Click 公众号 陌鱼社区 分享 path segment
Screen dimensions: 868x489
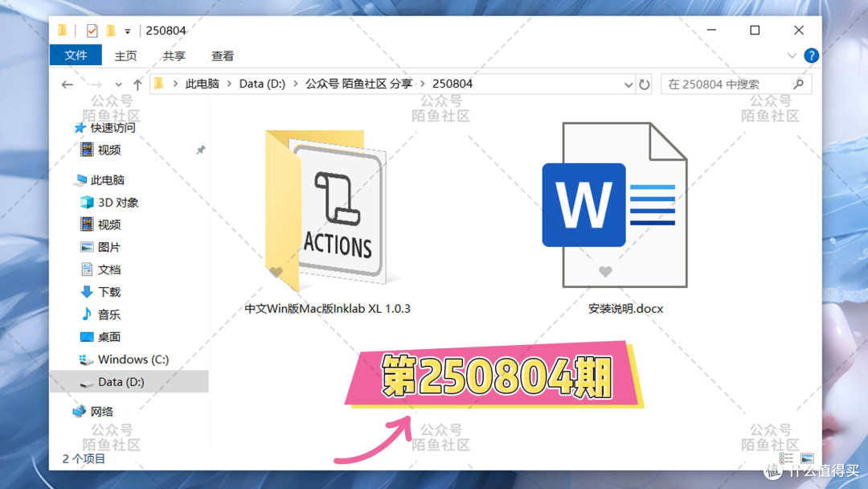[x=358, y=84]
